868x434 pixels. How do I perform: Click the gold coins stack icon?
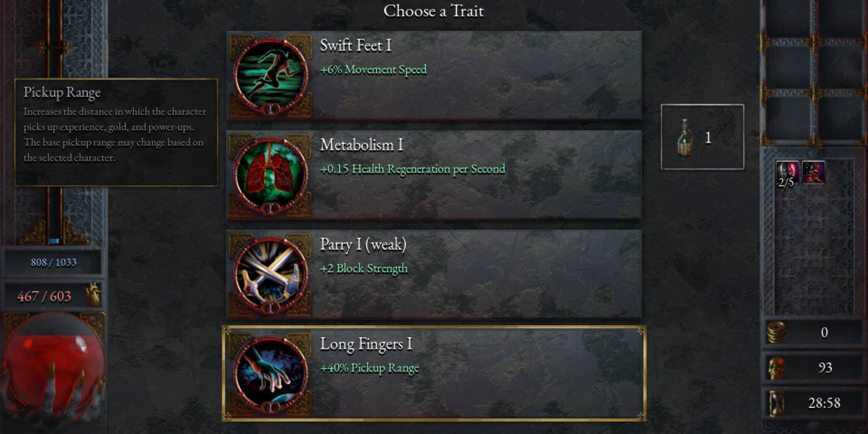pyautogui.click(x=777, y=333)
